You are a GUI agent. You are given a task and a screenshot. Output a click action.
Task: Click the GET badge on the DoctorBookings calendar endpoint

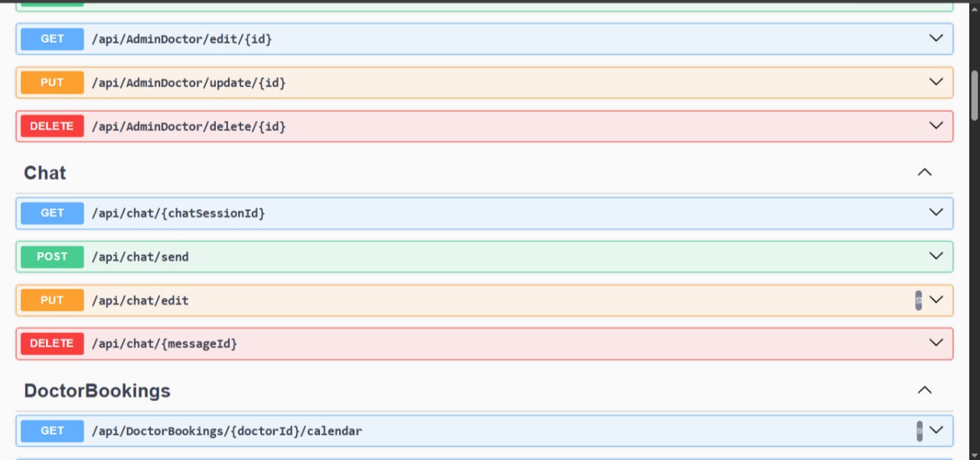tap(51, 430)
